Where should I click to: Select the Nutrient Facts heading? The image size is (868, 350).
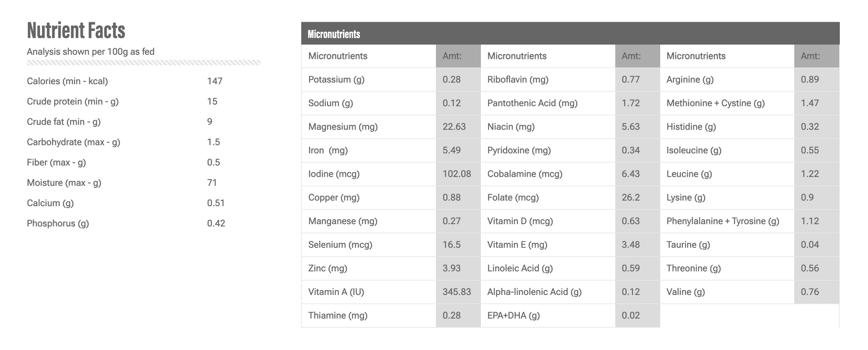[x=76, y=30]
